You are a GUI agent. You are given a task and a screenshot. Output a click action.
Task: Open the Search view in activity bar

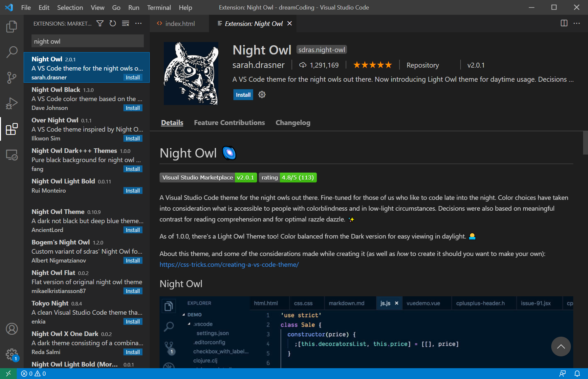12,52
